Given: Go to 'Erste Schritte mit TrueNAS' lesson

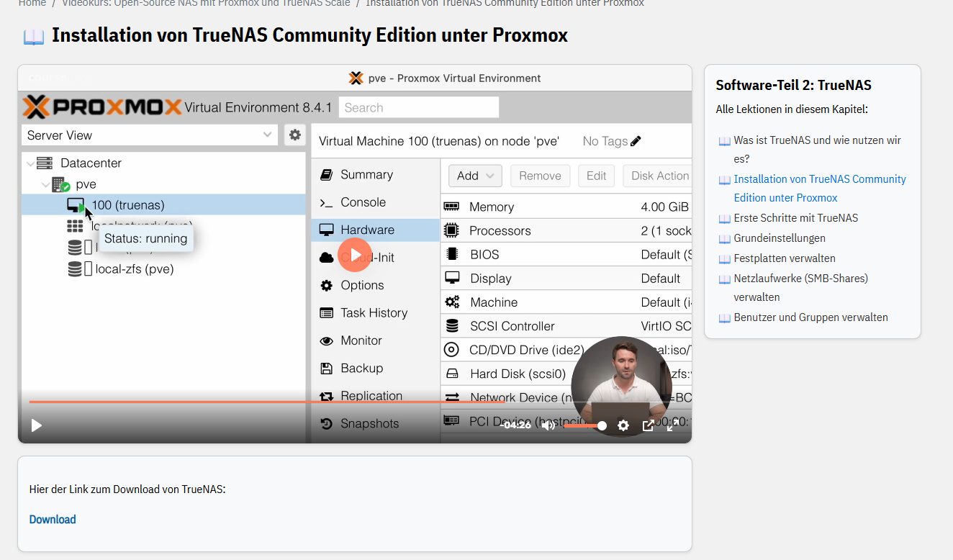Looking at the screenshot, I should [x=795, y=218].
